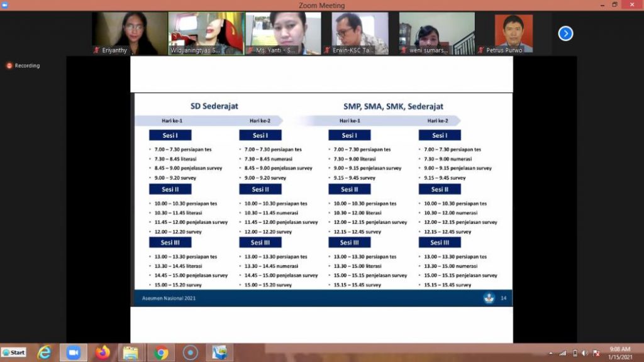Open Google Chrome from the taskbar
Image resolution: width=644 pixels, height=362 pixels.
[161, 353]
